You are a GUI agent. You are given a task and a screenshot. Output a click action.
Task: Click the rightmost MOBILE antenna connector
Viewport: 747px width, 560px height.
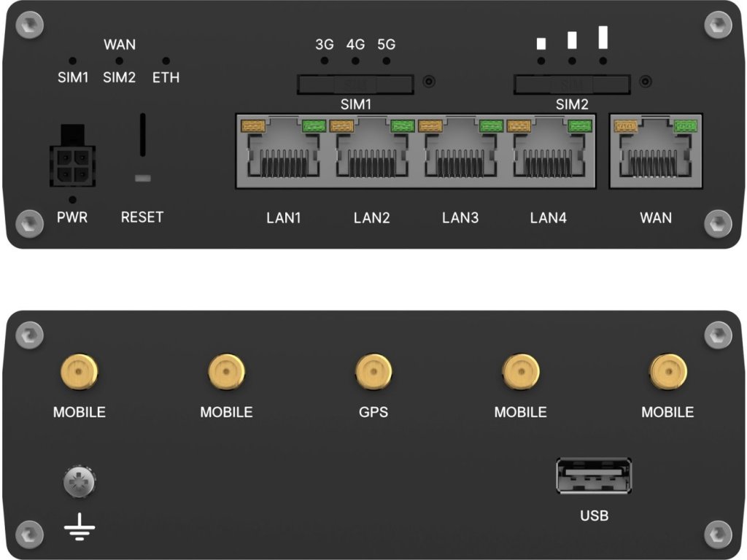[x=668, y=371]
